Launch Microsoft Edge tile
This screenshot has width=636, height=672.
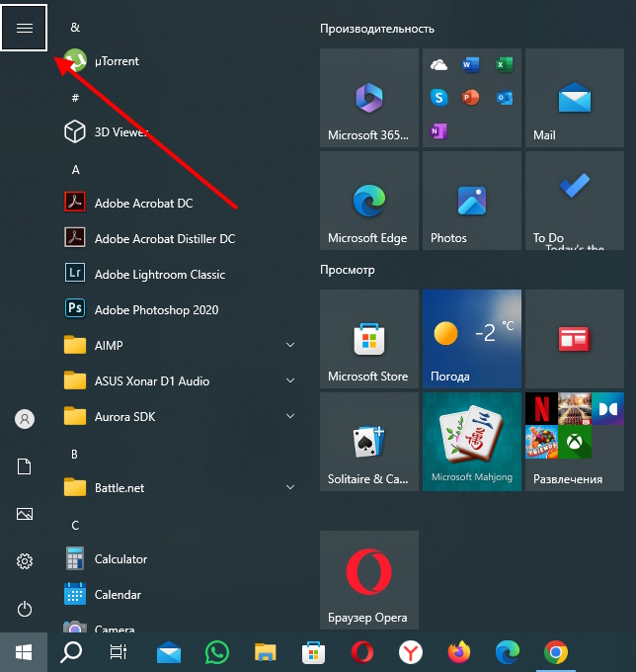coord(369,201)
